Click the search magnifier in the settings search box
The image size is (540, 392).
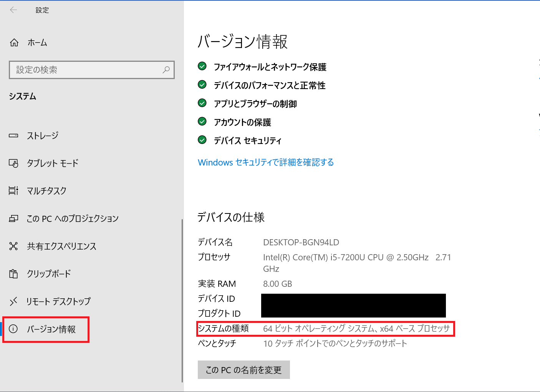[166, 70]
